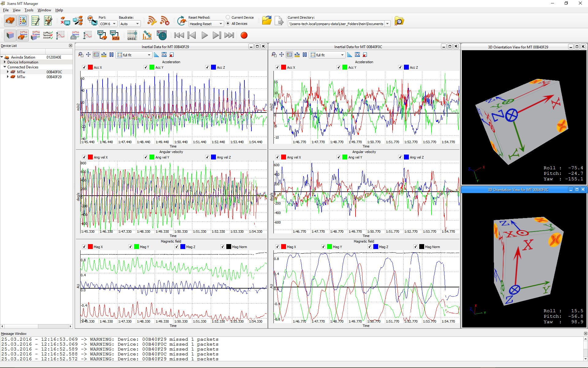Select MTw device 00B40F29 in Device List
Screen dimensions: 588x368
[21, 77]
